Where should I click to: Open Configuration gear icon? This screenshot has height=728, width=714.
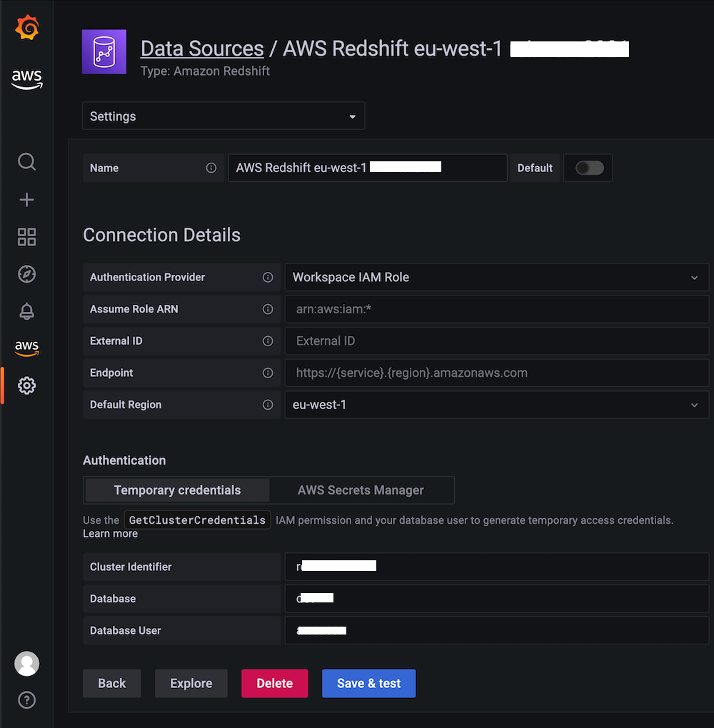click(27, 385)
